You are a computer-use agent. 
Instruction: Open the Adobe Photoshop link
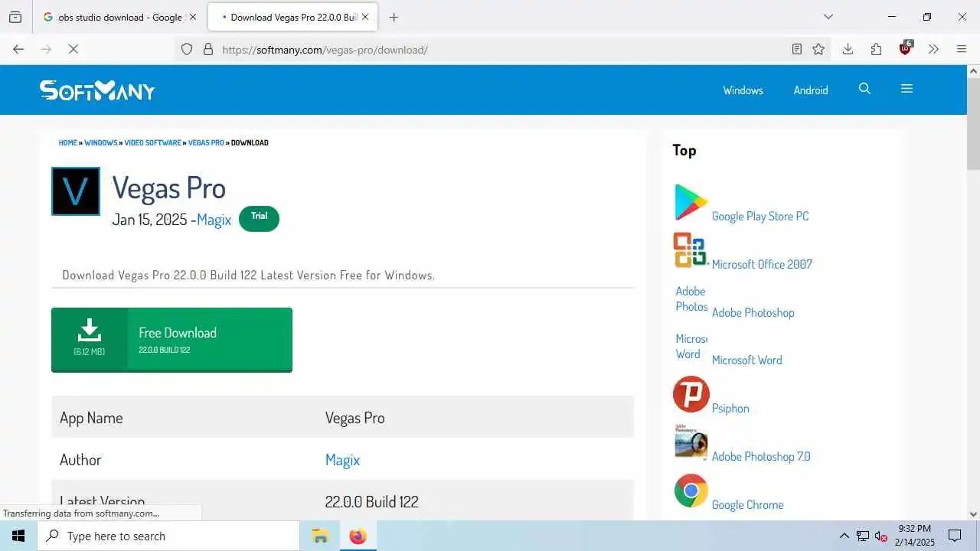[x=753, y=312]
